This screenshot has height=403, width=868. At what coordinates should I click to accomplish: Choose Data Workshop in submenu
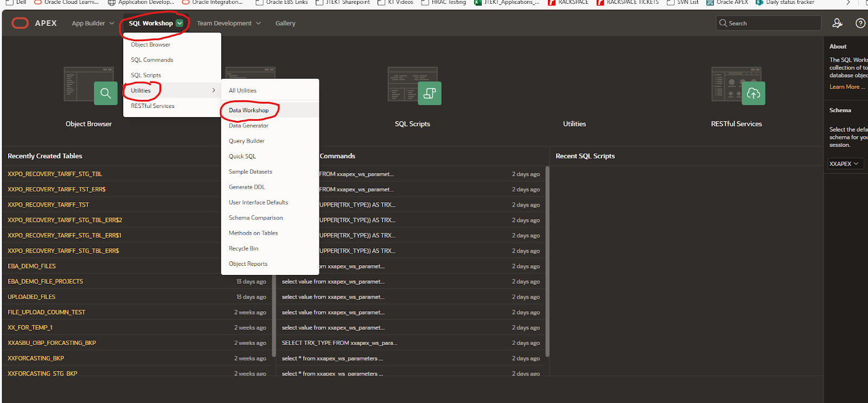tap(248, 110)
